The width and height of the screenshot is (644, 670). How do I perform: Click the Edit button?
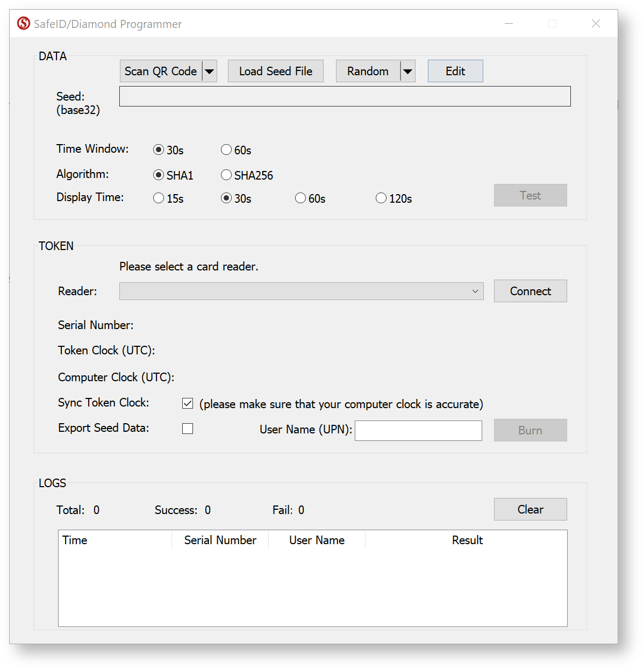(455, 71)
